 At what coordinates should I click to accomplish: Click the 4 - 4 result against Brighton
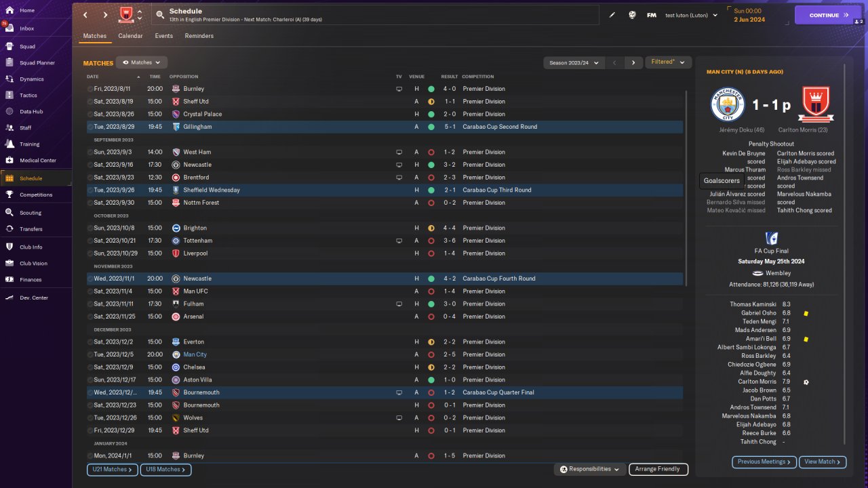450,228
